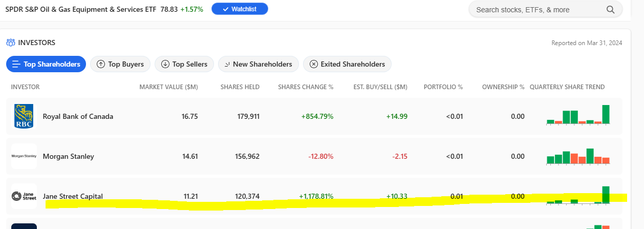This screenshot has width=644, height=229.
Task: Click the Top Shareholders list icon
Action: 16,64
